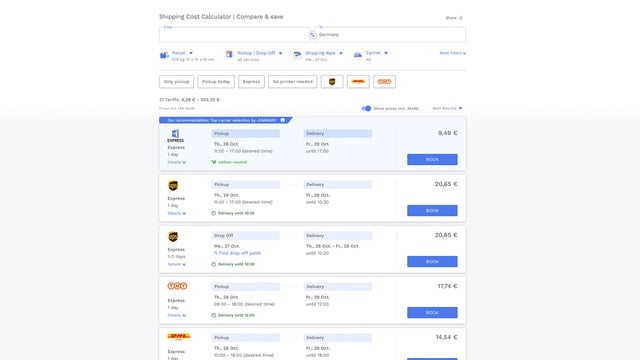
Task: Click the 17,74 € price
Action: click(x=447, y=286)
